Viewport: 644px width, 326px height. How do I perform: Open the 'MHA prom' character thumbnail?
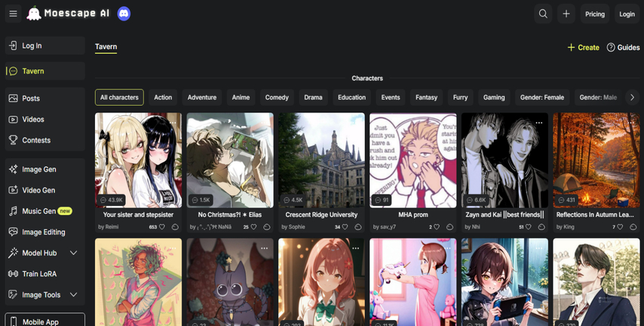click(413, 160)
